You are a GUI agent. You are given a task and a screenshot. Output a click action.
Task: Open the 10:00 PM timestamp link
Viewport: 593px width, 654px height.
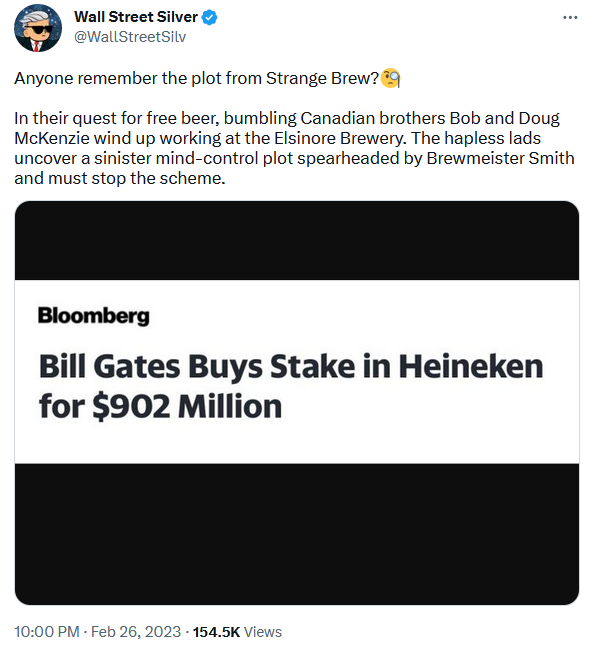47,631
